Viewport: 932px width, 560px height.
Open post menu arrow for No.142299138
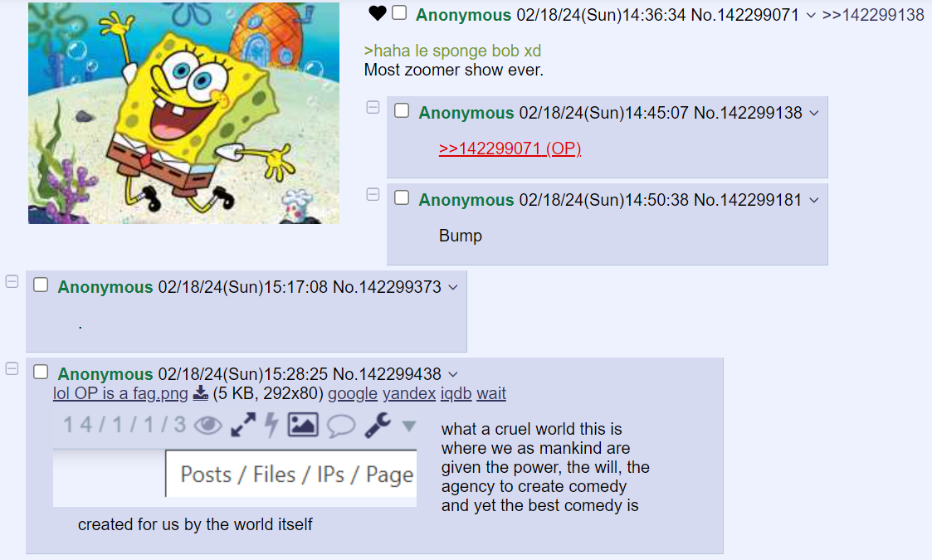click(x=814, y=113)
